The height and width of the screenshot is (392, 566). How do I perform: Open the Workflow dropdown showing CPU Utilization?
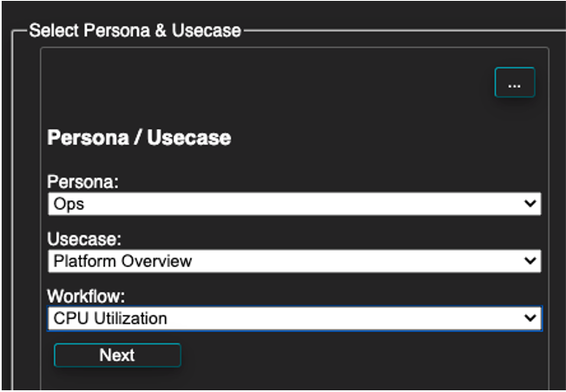coord(294,318)
